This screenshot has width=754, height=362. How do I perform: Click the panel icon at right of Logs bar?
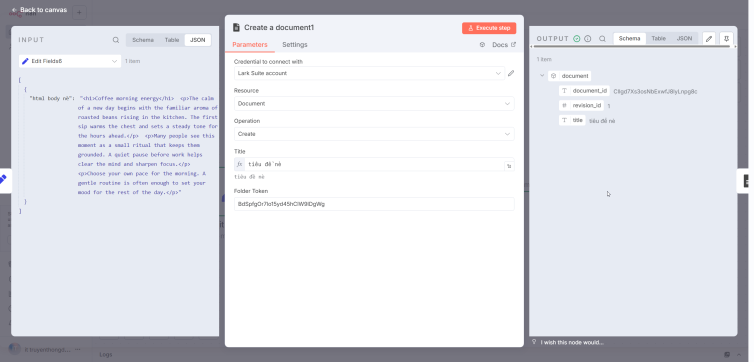tap(728, 355)
